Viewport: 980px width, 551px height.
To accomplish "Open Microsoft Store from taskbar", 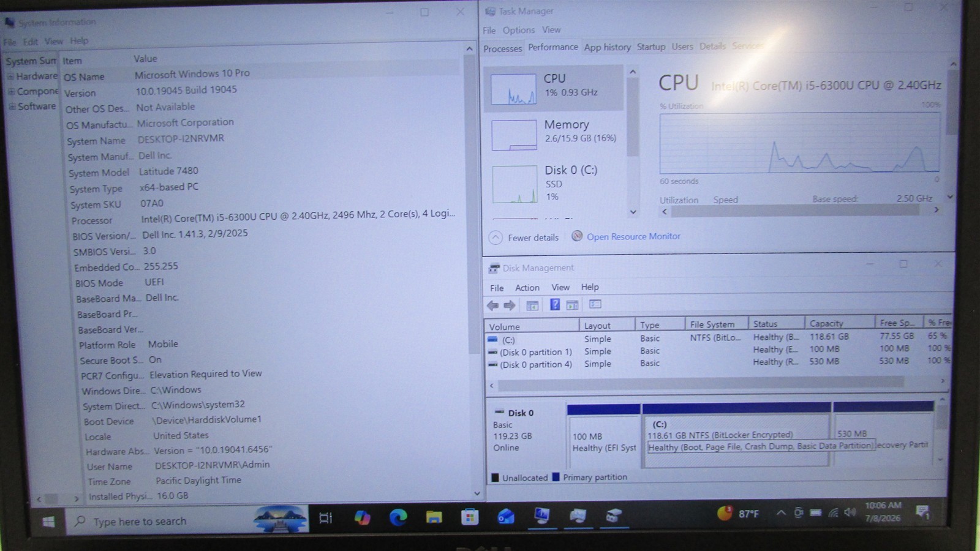I will coord(470,517).
